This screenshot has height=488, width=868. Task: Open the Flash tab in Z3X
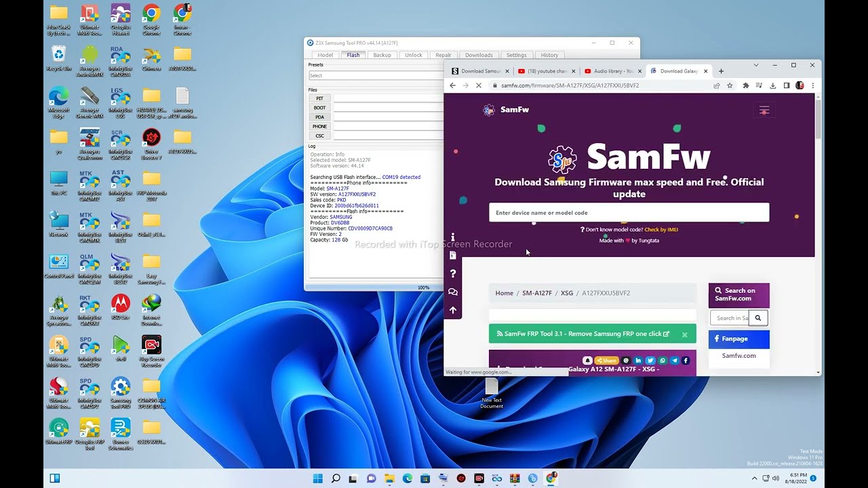coord(353,55)
